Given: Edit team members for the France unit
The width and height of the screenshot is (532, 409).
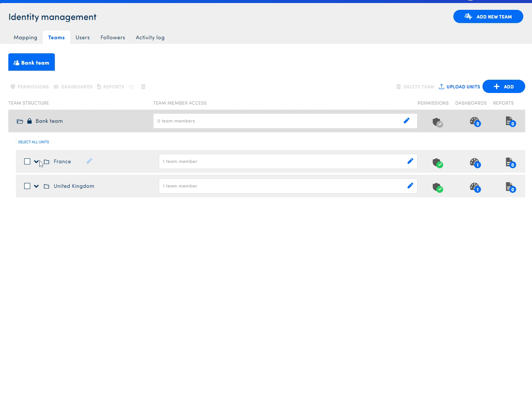Looking at the screenshot, I should [410, 161].
